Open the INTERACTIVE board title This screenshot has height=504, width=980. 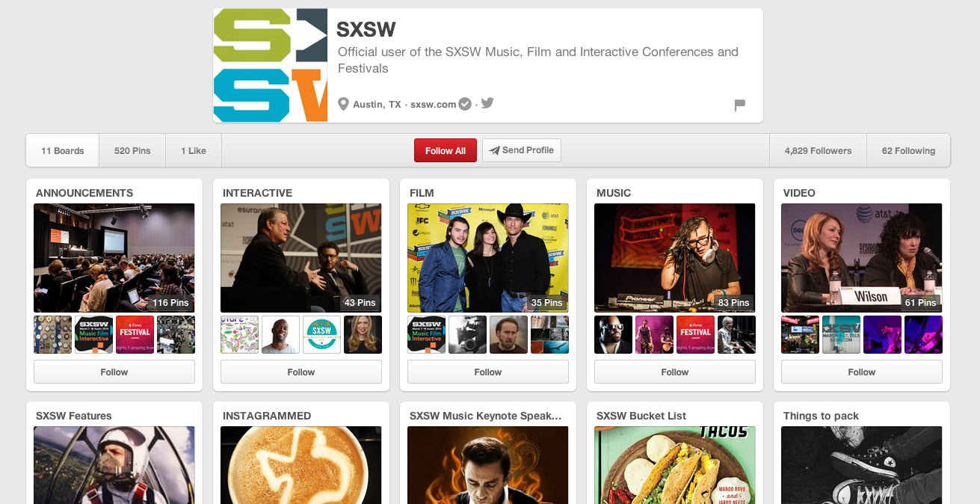pos(258,193)
